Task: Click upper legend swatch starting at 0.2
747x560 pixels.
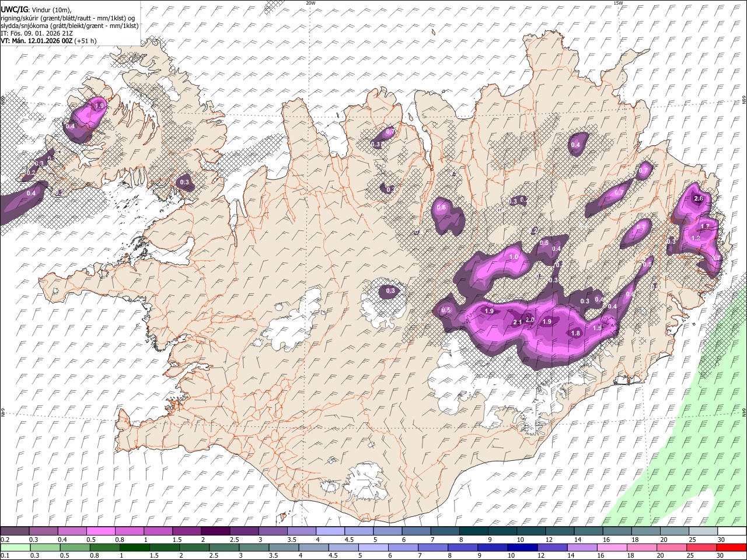Action: point(15,531)
